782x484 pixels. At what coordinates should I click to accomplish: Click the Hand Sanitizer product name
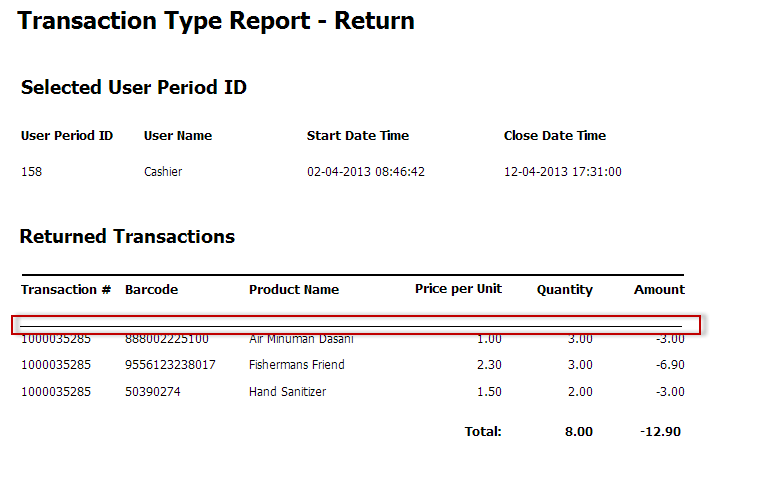tap(287, 392)
